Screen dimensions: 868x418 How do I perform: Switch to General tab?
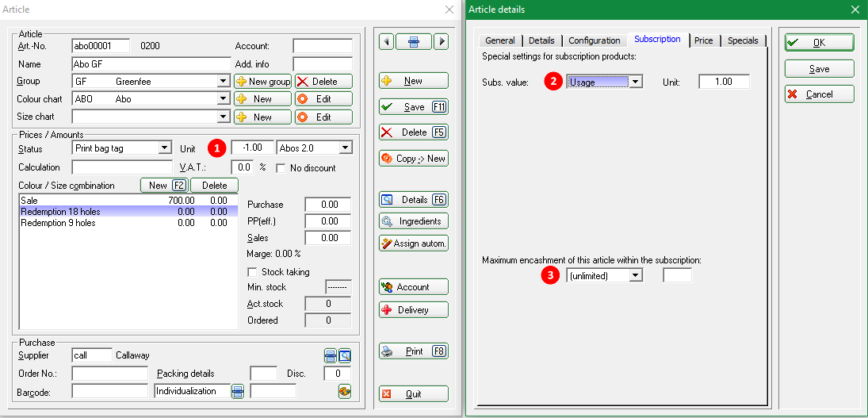pos(500,40)
